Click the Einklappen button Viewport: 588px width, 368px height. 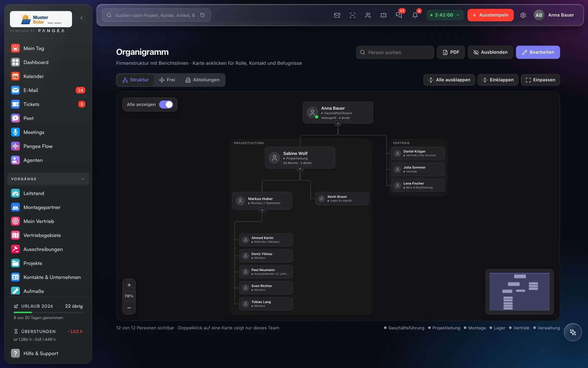(498, 80)
